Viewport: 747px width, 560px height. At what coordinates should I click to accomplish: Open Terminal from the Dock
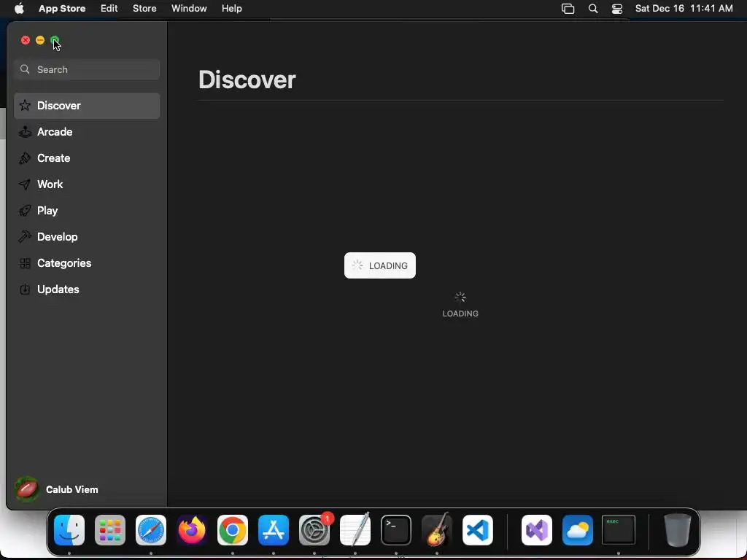pyautogui.click(x=396, y=530)
